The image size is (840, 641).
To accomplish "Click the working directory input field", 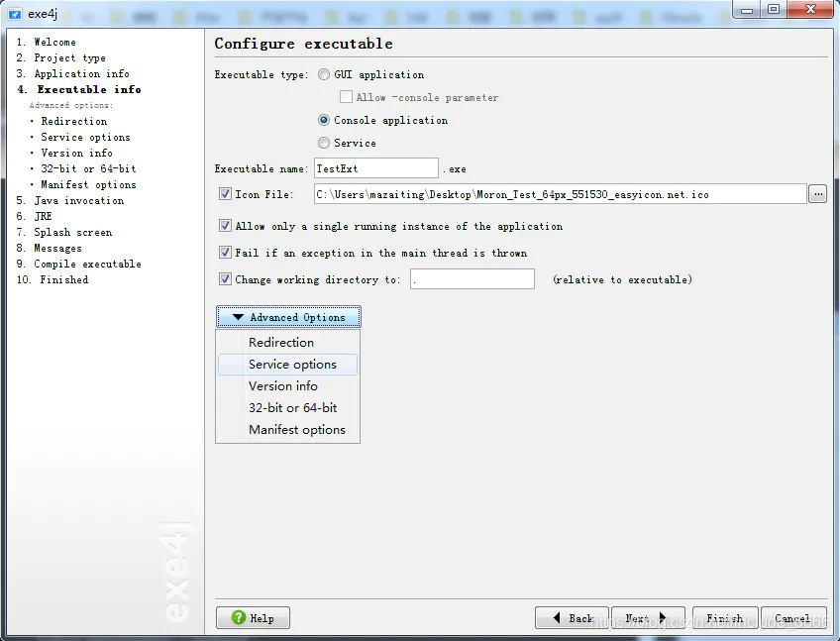I will pos(472,279).
